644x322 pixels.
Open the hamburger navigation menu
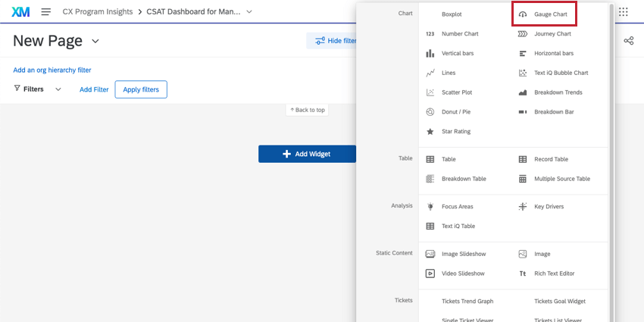pyautogui.click(x=46, y=12)
